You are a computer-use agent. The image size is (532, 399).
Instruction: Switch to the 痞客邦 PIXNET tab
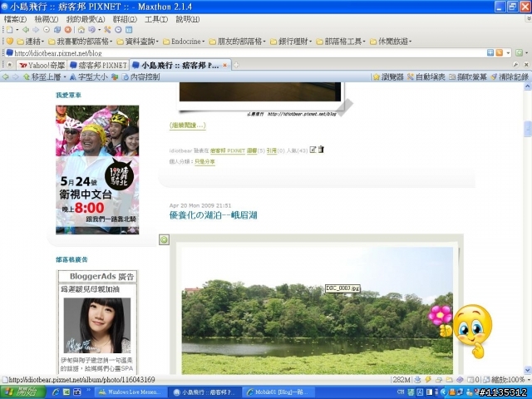coord(98,65)
